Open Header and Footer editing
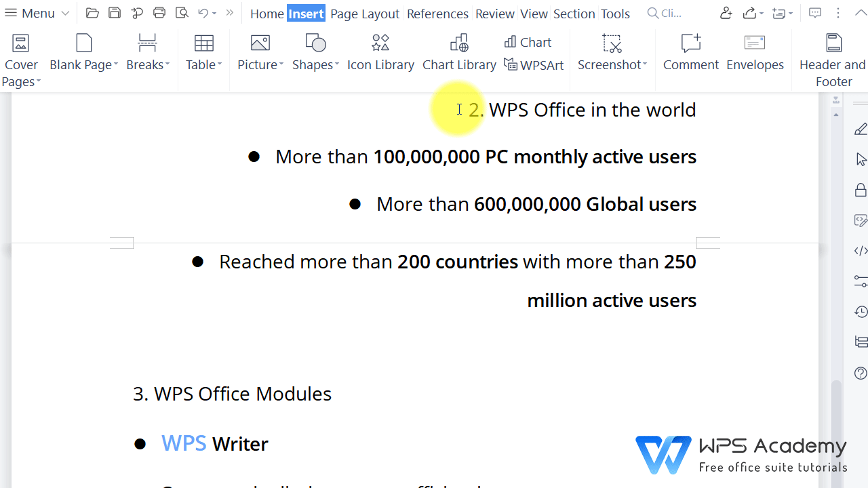This screenshot has width=868, height=488. (833, 53)
